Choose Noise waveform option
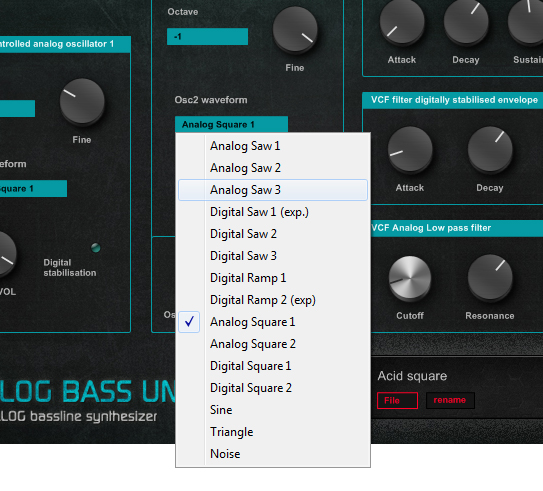The image size is (543, 491). point(273,454)
